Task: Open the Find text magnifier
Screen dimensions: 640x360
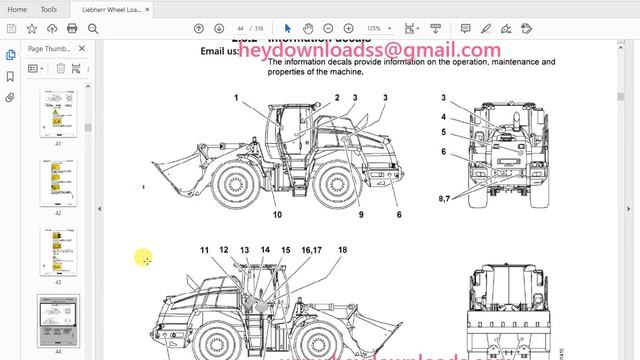Action: 93,29
